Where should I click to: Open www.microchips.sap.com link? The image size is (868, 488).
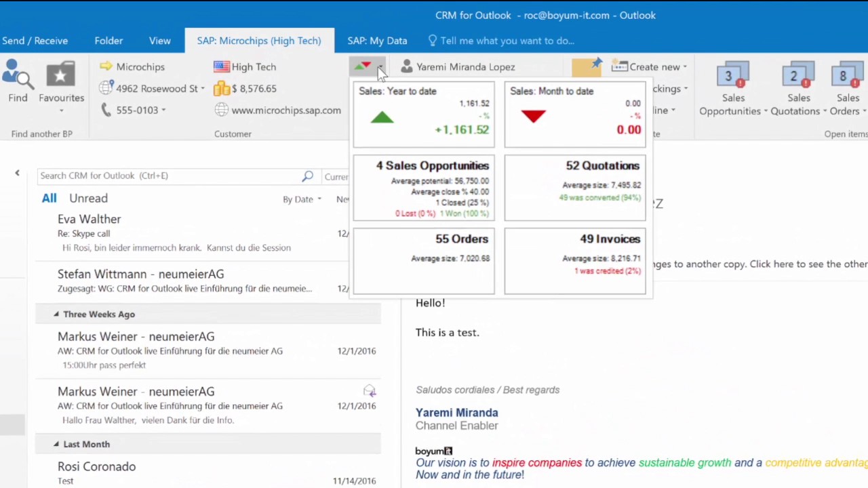point(286,110)
